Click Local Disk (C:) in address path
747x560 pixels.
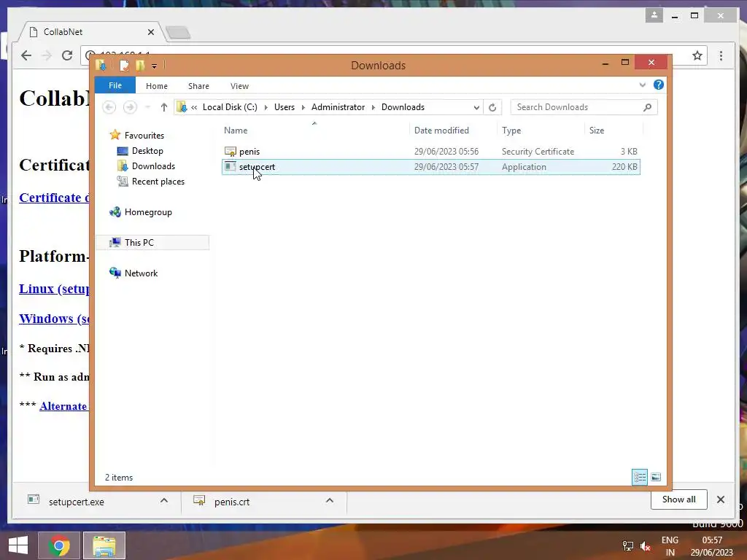click(230, 107)
